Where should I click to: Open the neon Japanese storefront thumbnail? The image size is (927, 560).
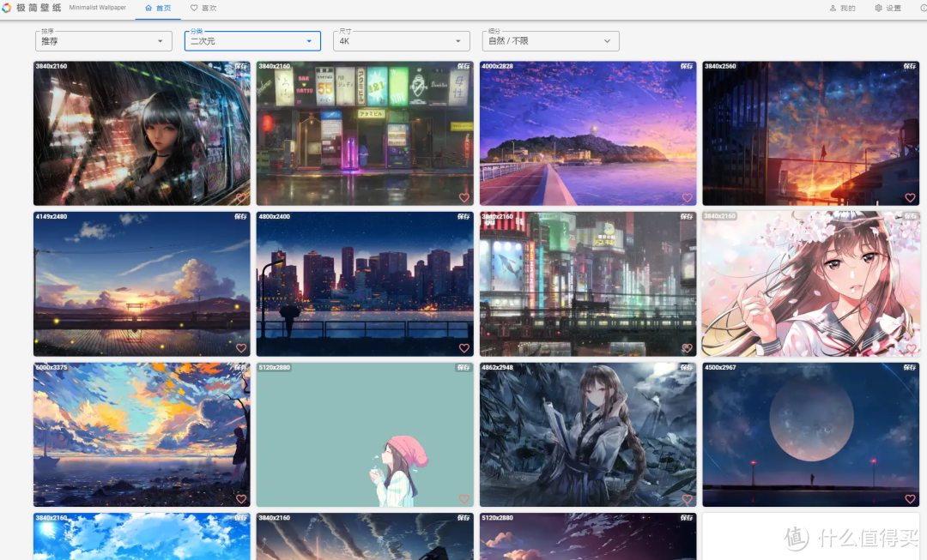click(365, 134)
